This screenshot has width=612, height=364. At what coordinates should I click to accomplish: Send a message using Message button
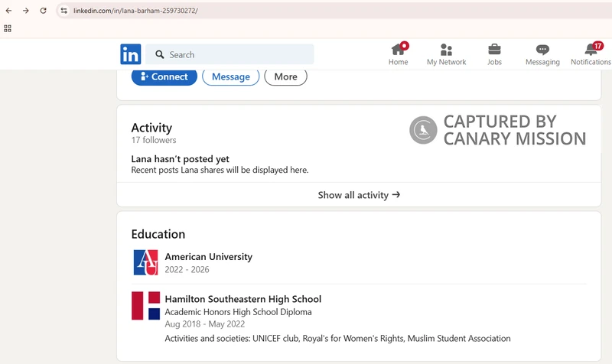pos(231,76)
